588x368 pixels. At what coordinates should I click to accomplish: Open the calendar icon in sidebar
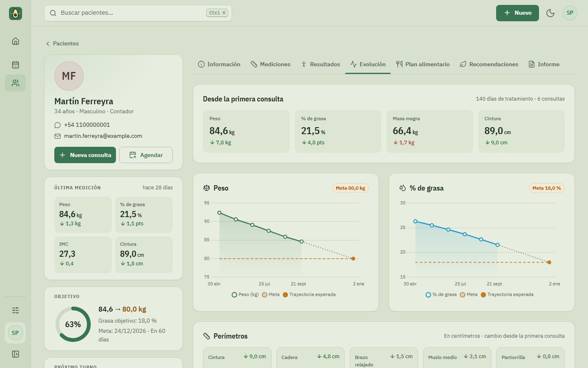pos(16,65)
